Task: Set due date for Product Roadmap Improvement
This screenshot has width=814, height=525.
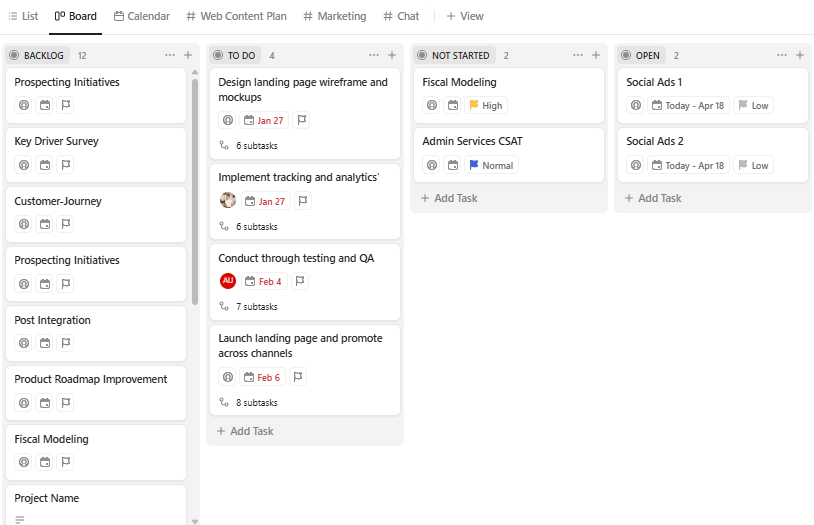Action: (x=45, y=403)
